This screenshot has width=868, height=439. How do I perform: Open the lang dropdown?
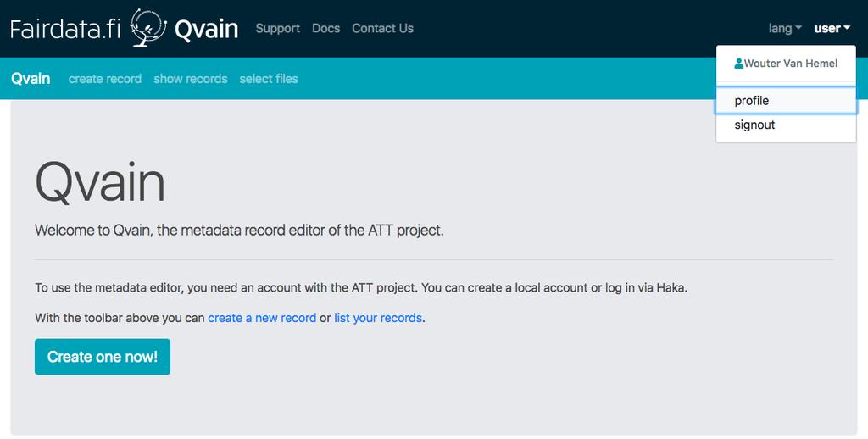(784, 28)
